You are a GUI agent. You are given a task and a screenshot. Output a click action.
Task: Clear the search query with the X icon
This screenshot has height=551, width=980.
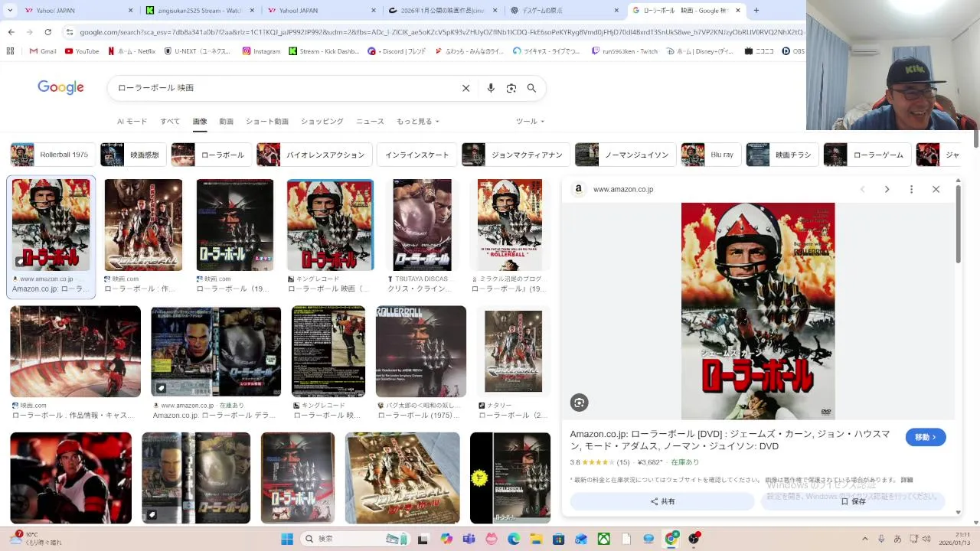coord(465,88)
